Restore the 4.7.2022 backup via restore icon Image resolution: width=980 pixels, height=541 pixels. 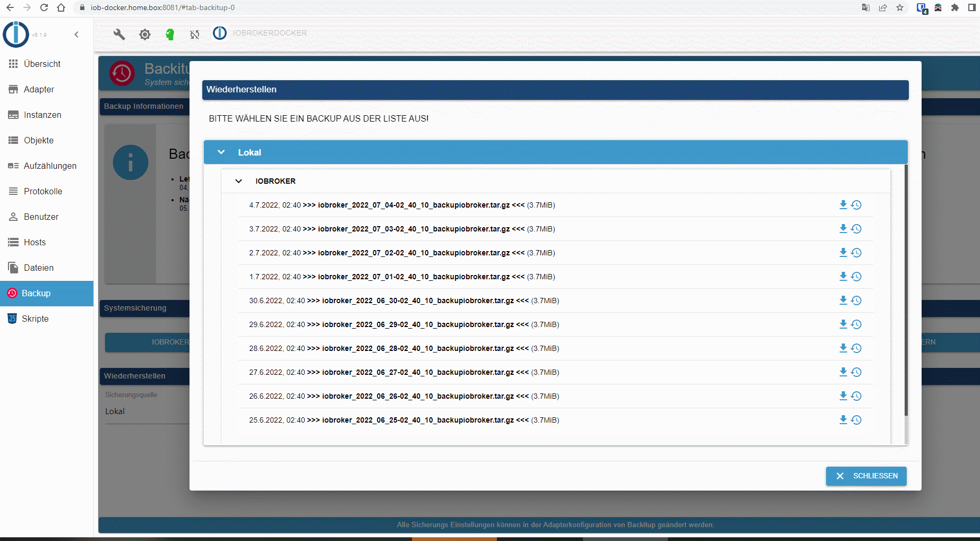tap(857, 204)
